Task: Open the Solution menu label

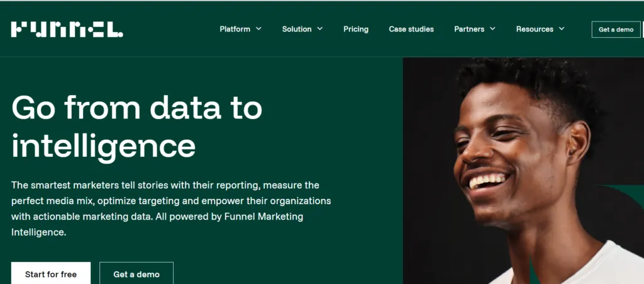Action: 297,29
